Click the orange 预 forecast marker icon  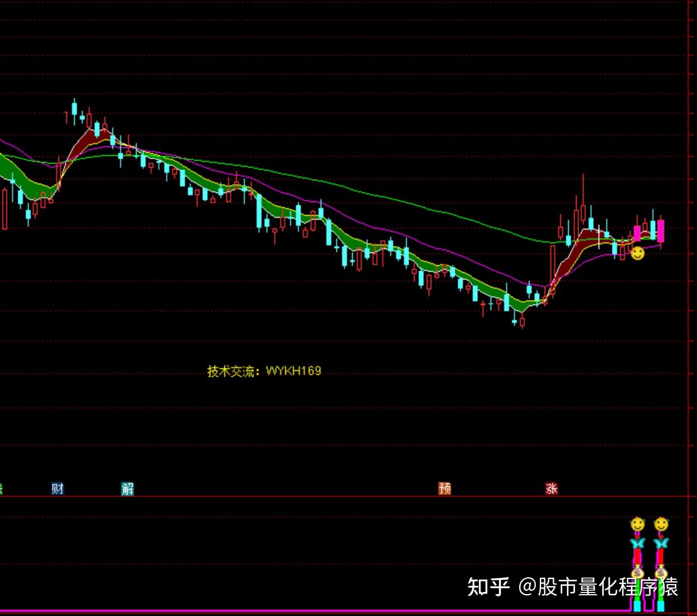pyautogui.click(x=445, y=488)
